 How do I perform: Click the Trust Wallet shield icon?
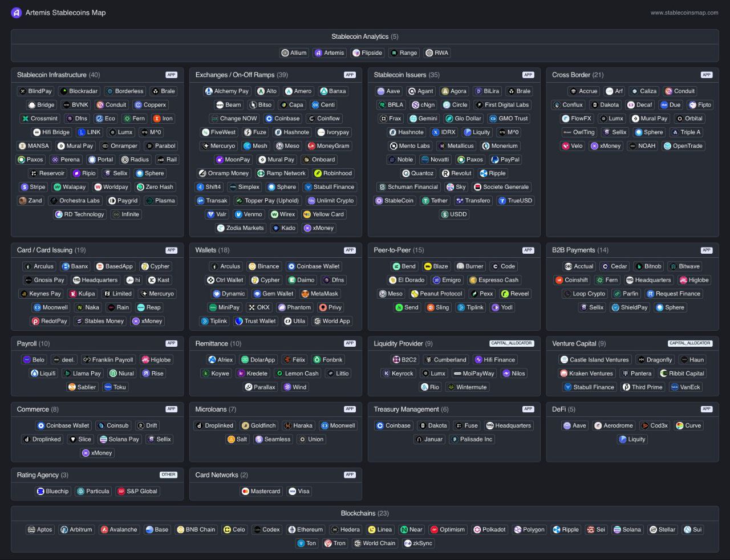click(x=239, y=321)
